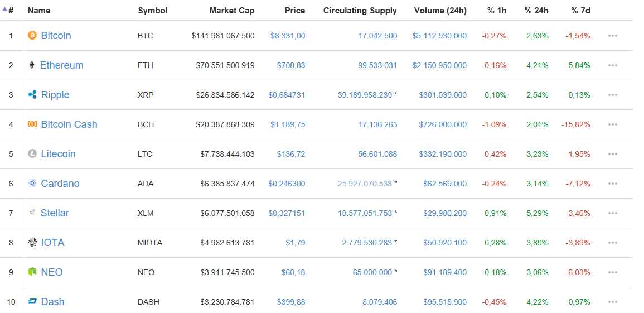Click the Cardano logo icon
The height and width of the screenshot is (313, 644).
32,184
